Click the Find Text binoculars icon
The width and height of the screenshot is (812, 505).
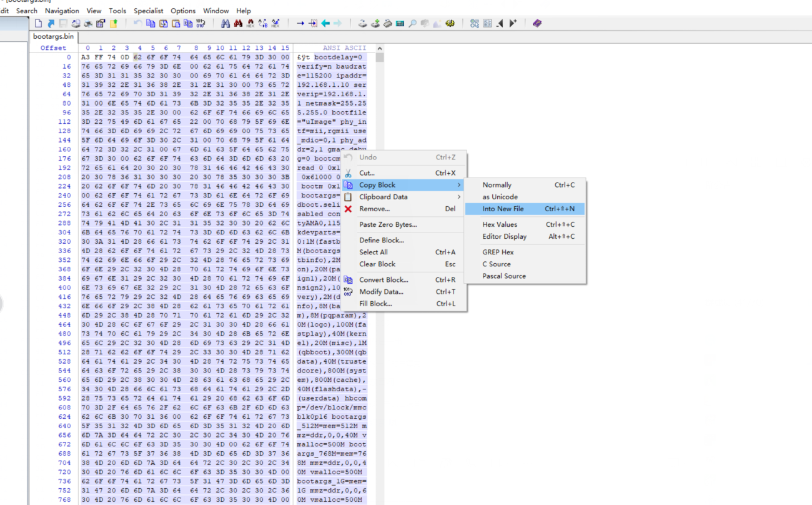[x=225, y=23]
